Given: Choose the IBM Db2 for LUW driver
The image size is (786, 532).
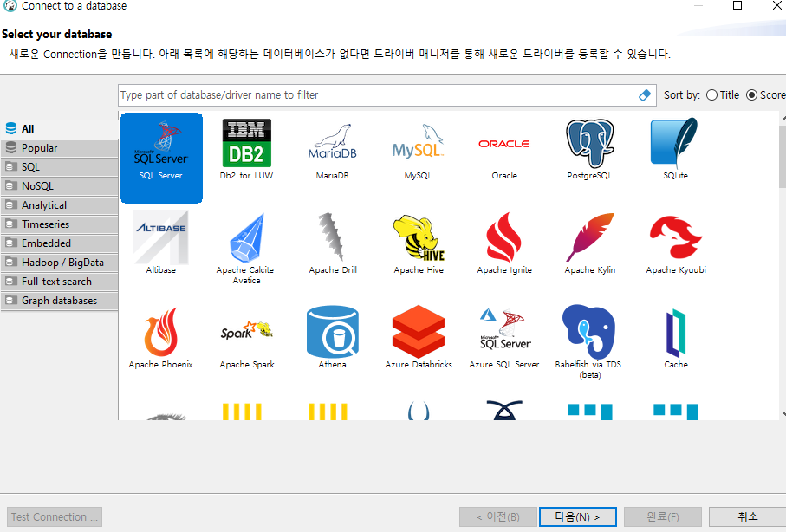Looking at the screenshot, I should point(247,149).
